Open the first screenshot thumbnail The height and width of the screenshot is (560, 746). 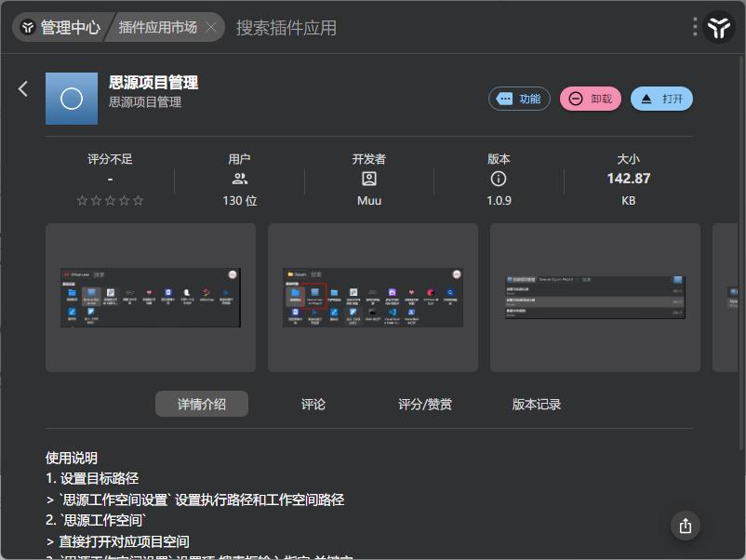click(151, 298)
